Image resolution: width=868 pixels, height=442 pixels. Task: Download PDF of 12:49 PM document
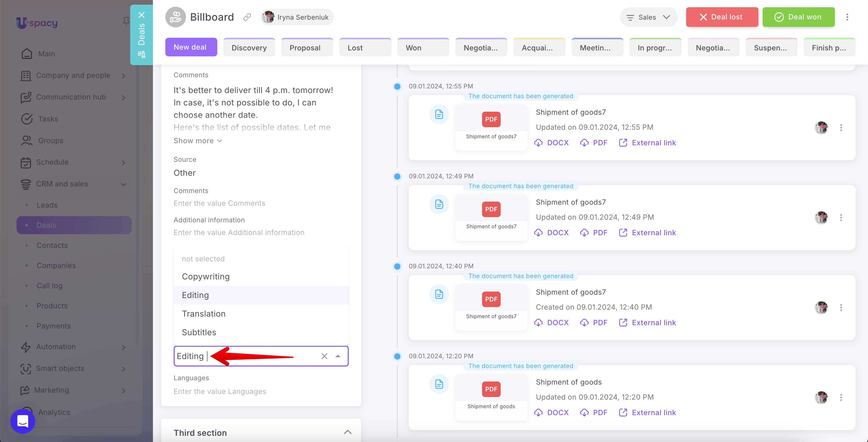(594, 233)
